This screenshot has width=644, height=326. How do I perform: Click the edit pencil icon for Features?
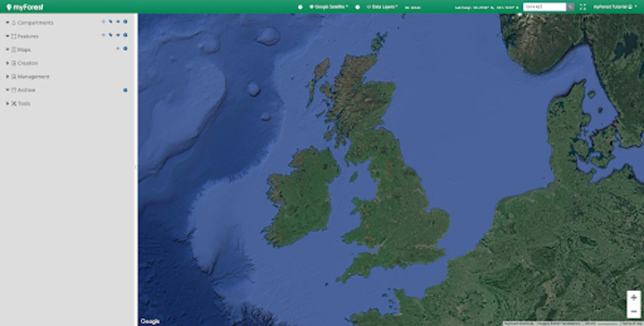[x=111, y=35]
